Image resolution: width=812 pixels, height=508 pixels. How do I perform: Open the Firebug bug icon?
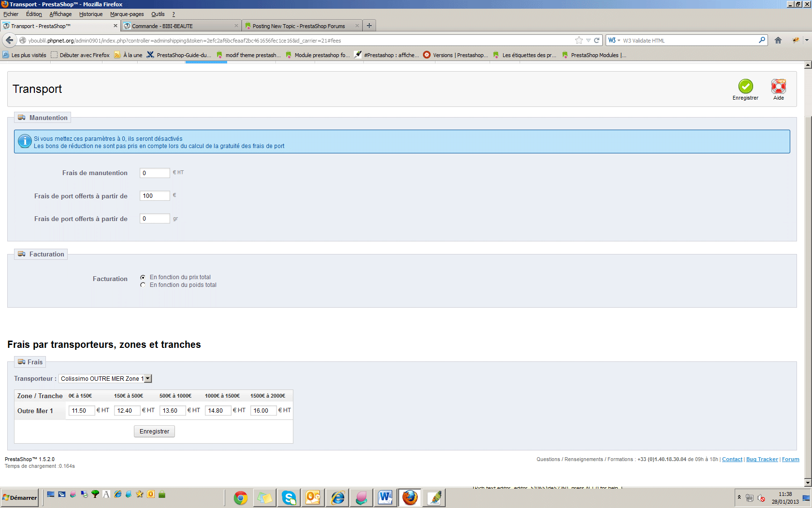click(795, 41)
